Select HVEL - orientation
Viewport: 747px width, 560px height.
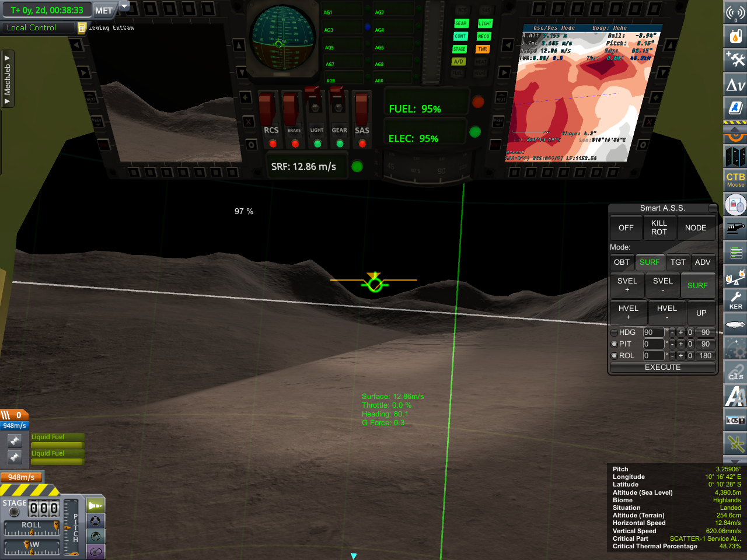click(667, 313)
